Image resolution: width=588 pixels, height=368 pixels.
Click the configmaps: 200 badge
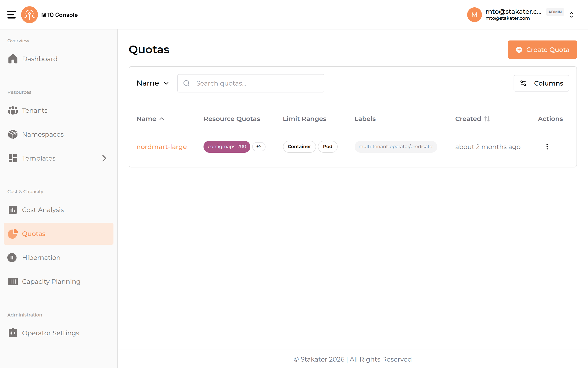click(x=227, y=147)
